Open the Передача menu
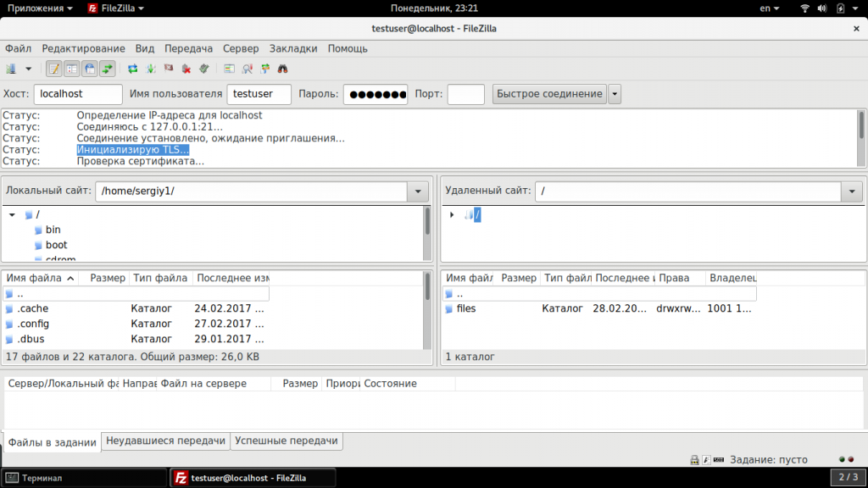The image size is (868, 488). 188,48
